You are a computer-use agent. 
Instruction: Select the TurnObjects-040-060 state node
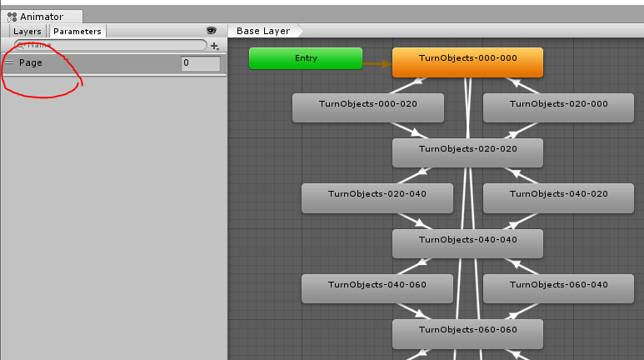point(377,288)
